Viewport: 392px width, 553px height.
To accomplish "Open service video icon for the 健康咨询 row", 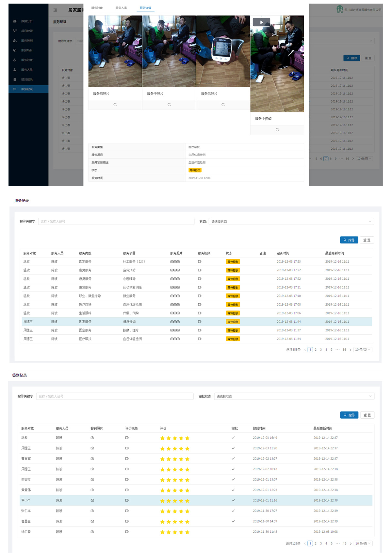I will pyautogui.click(x=200, y=322).
